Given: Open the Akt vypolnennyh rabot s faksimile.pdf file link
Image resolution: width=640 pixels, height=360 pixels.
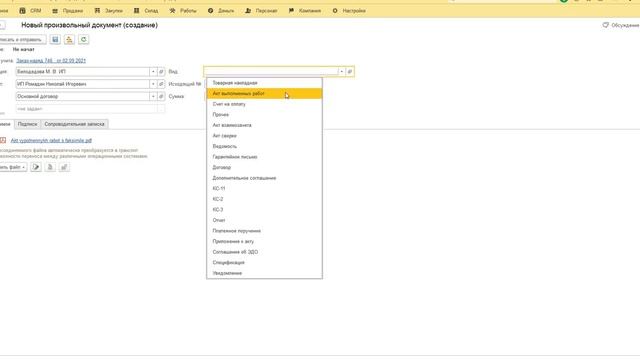Looking at the screenshot, I should click(51, 140).
